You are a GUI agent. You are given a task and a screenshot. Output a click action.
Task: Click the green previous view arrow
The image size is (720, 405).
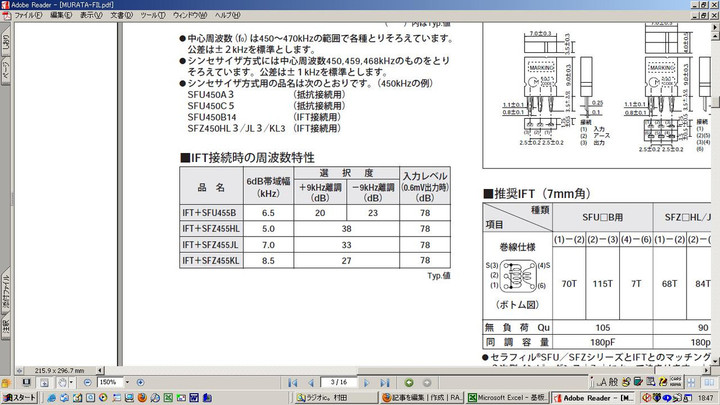coord(410,382)
